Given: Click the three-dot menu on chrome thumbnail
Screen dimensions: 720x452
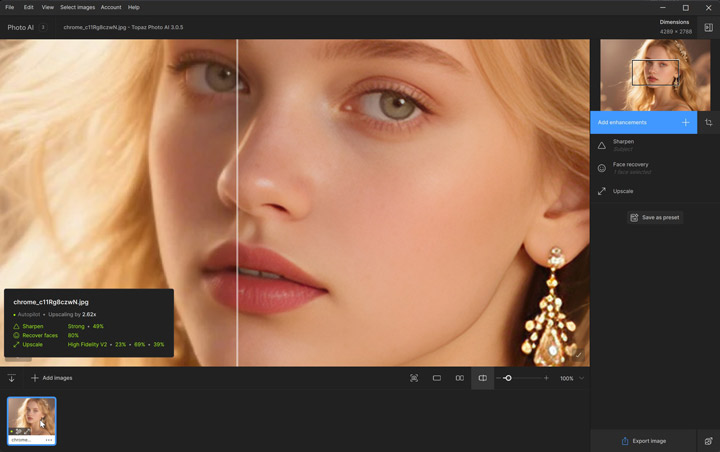Looking at the screenshot, I should [49, 440].
